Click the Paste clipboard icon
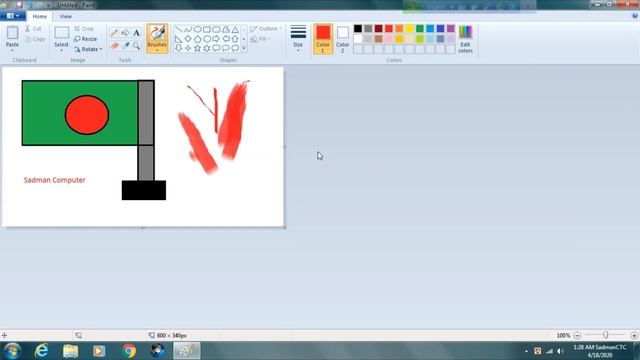Viewport: 640px width, 360px height. click(x=12, y=33)
